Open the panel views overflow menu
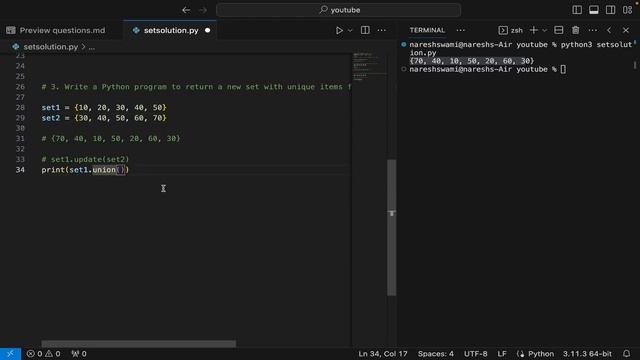The height and width of the screenshot is (360, 640). pyautogui.click(x=460, y=30)
